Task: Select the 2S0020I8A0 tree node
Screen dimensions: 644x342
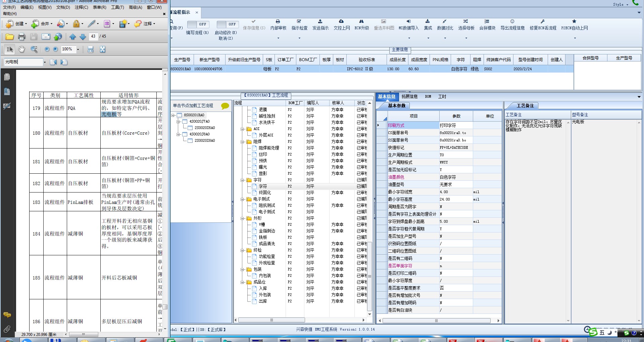Action: click(x=205, y=141)
